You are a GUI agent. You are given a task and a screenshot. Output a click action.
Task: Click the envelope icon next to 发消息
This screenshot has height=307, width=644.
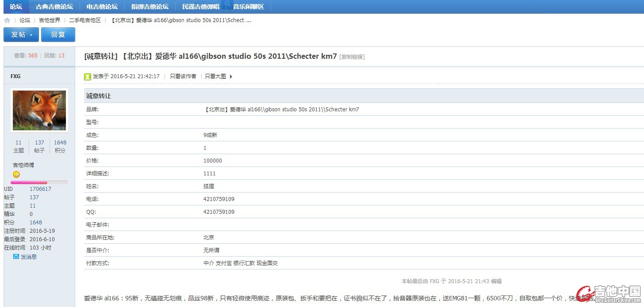[16, 256]
